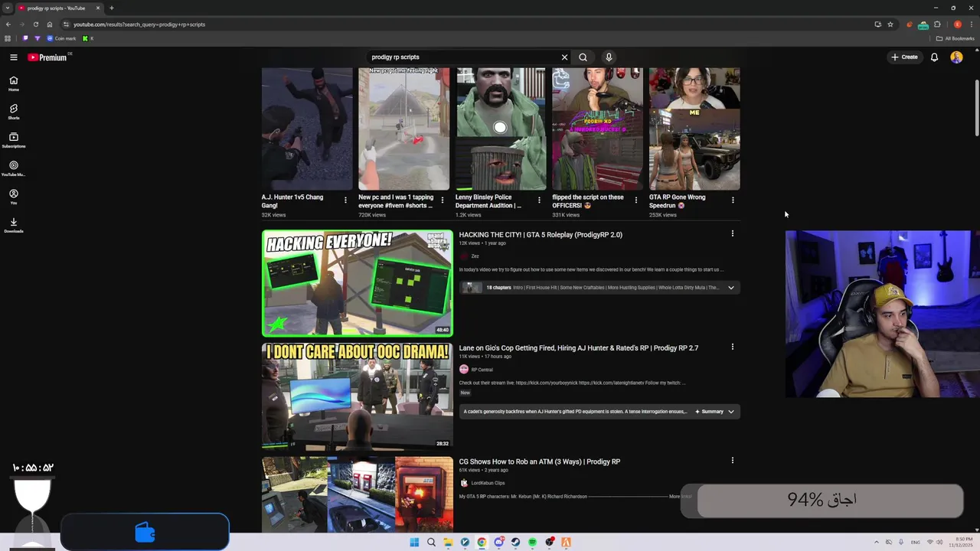Expand the AI Summary chevron
Image resolution: width=980 pixels, height=551 pixels.
click(x=731, y=412)
